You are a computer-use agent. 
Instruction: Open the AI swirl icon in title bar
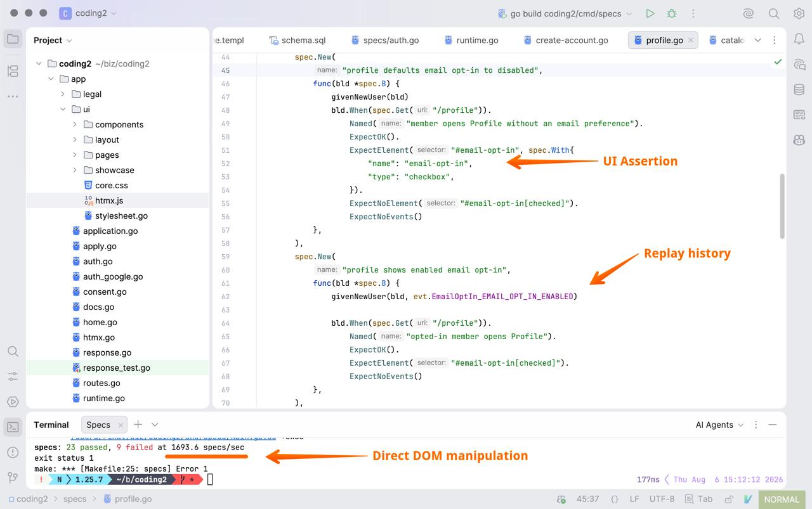click(x=749, y=13)
